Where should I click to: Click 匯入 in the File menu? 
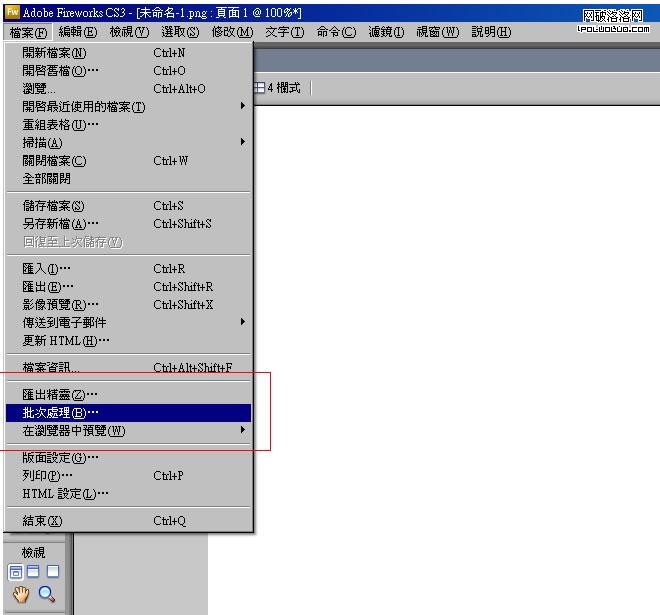tap(47, 269)
